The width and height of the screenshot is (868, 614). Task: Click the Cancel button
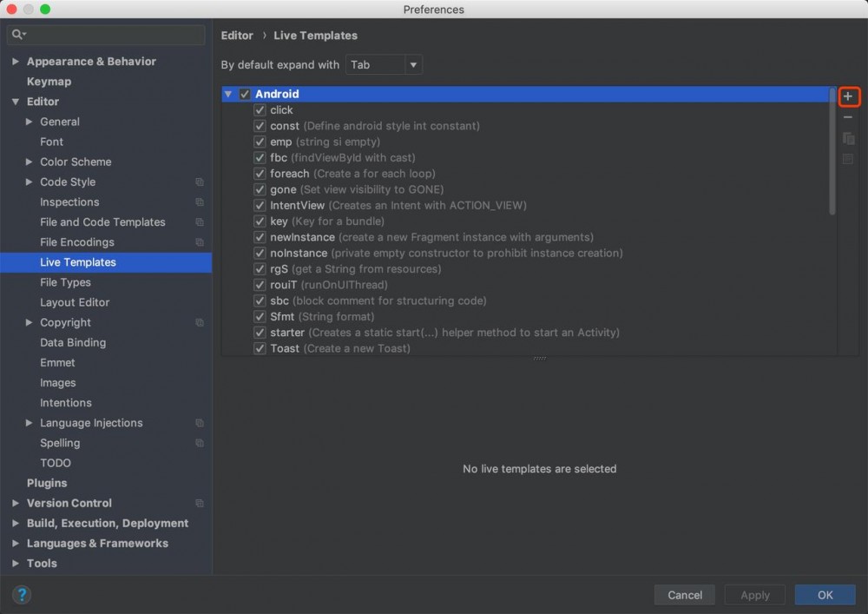pos(685,595)
